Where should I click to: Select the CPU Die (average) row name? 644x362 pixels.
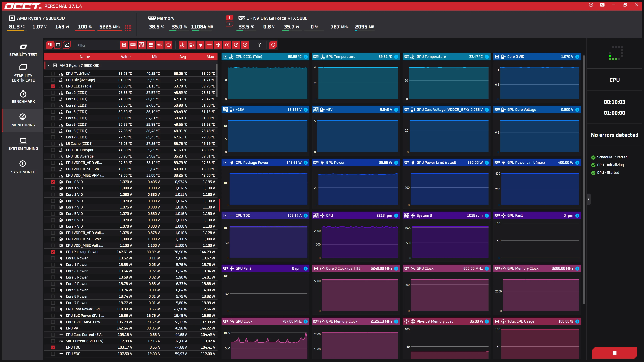click(x=80, y=80)
